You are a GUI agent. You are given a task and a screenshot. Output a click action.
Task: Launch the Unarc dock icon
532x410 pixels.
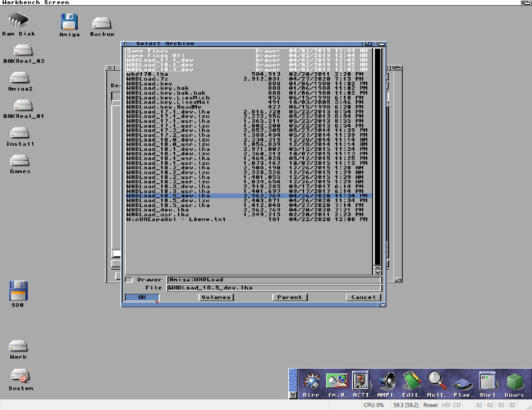515,384
